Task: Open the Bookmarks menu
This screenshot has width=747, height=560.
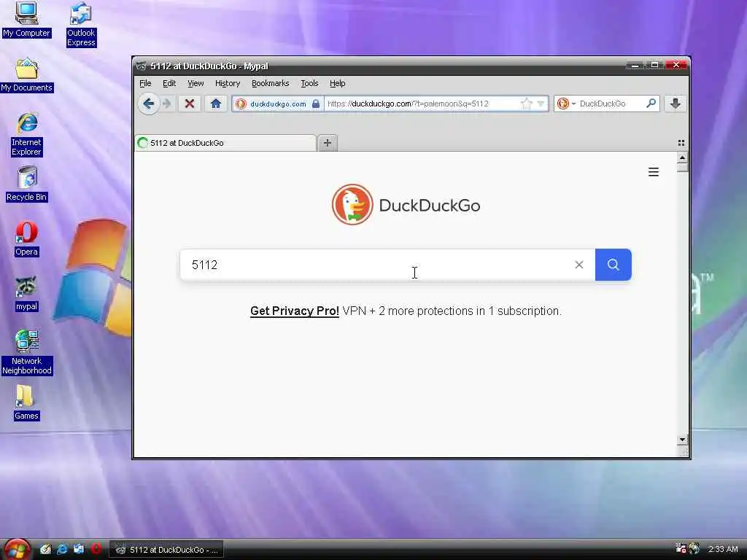Action: click(x=270, y=83)
